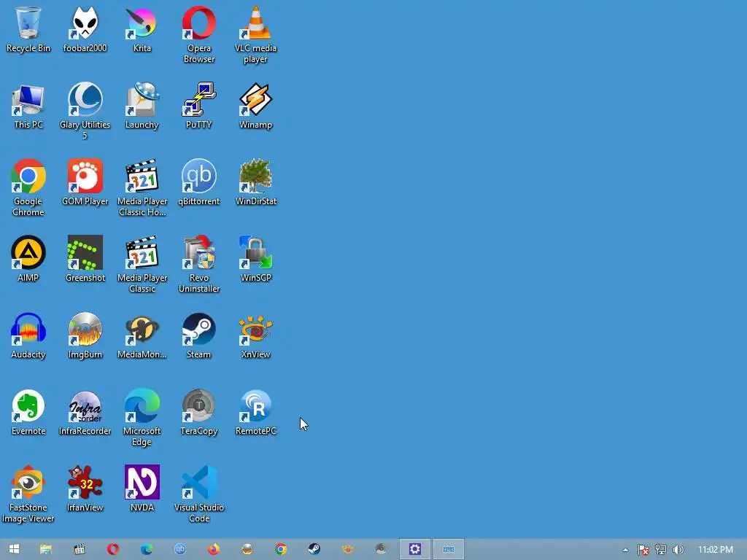The height and width of the screenshot is (560, 747).
Task: Select the Evernote elephant shortcut
Action: (x=28, y=413)
